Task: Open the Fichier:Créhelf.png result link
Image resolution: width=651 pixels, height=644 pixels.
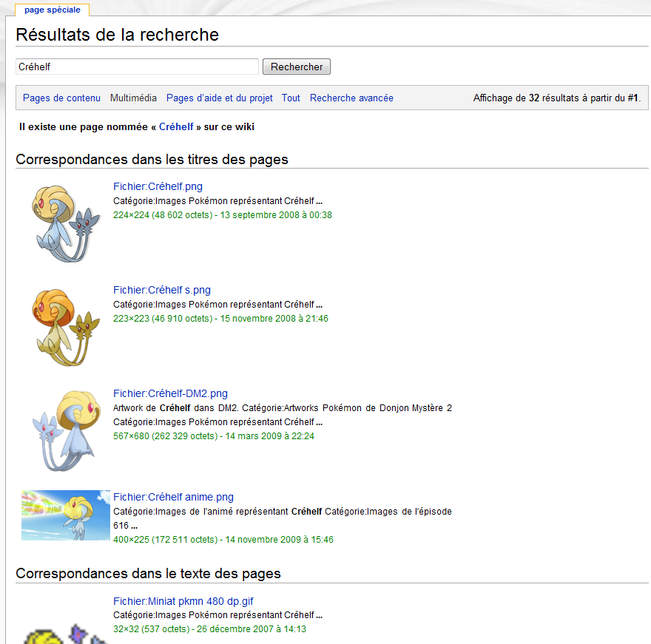Action: [158, 187]
